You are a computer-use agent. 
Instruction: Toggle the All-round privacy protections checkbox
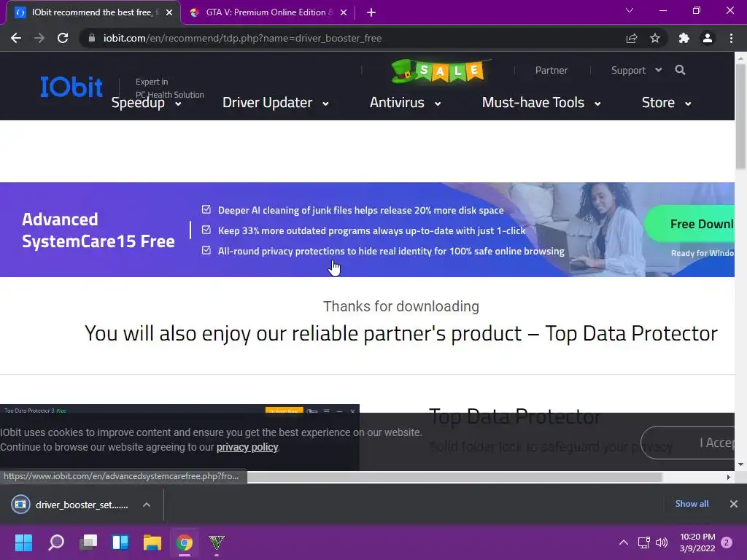pyautogui.click(x=206, y=250)
